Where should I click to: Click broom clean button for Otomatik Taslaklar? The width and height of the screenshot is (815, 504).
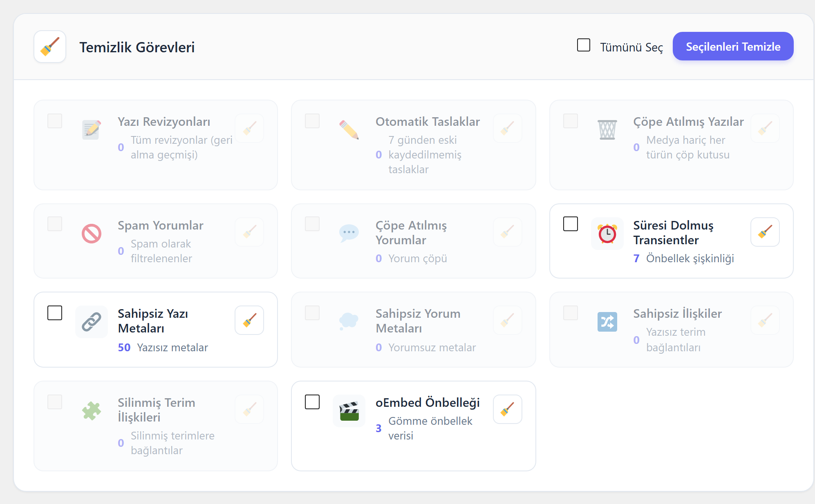point(507,128)
